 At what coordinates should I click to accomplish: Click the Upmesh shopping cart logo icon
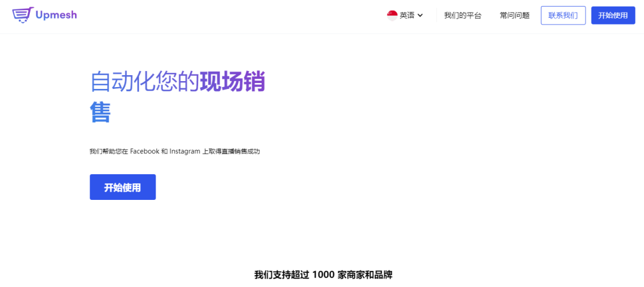point(21,15)
